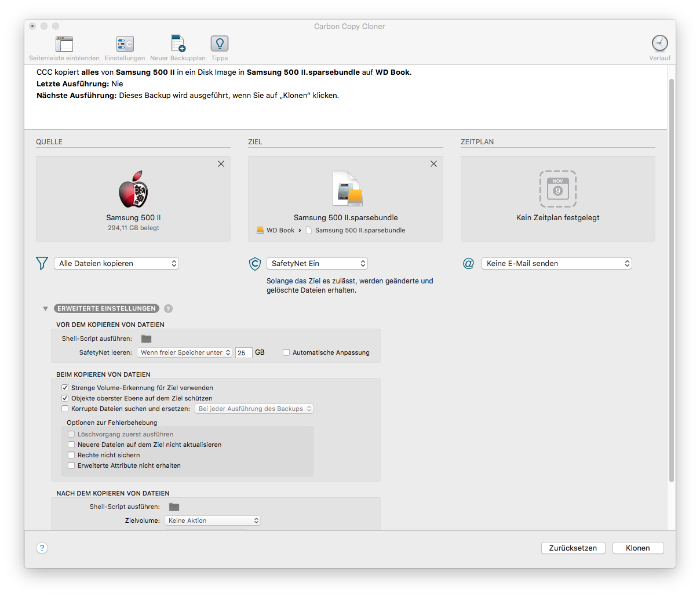Click the 25 GB free space field

point(244,352)
